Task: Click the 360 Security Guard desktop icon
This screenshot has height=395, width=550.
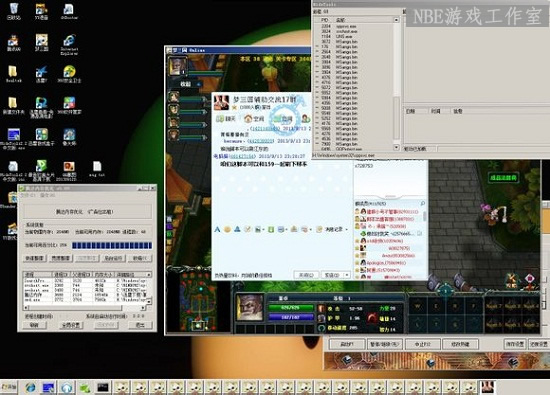Action: [69, 74]
